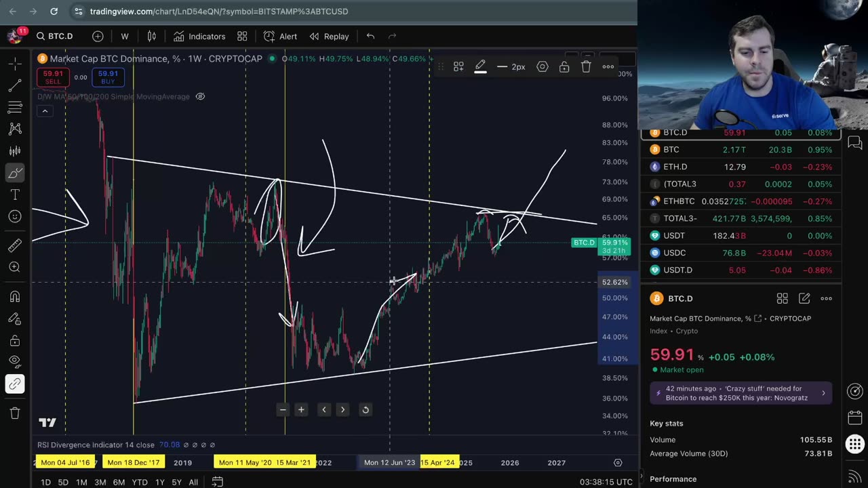
Task: Hide all drawings with eye icon
Action: point(15,362)
